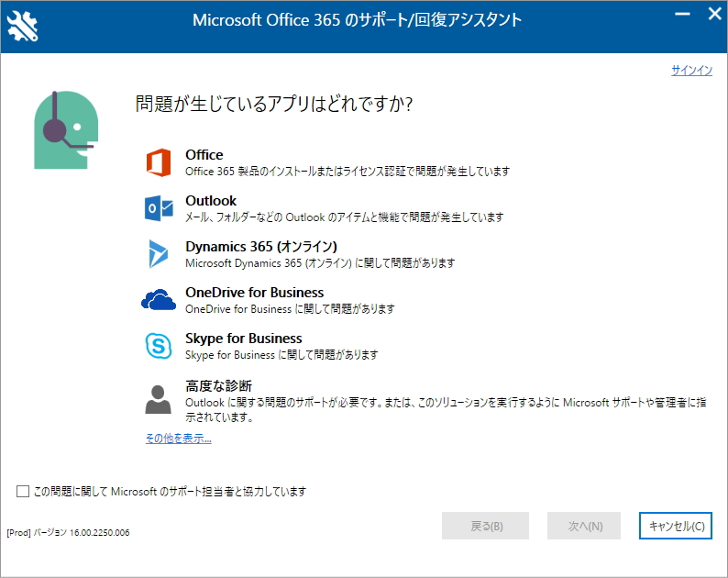Click the blue Outlook envelope icon

point(159,208)
